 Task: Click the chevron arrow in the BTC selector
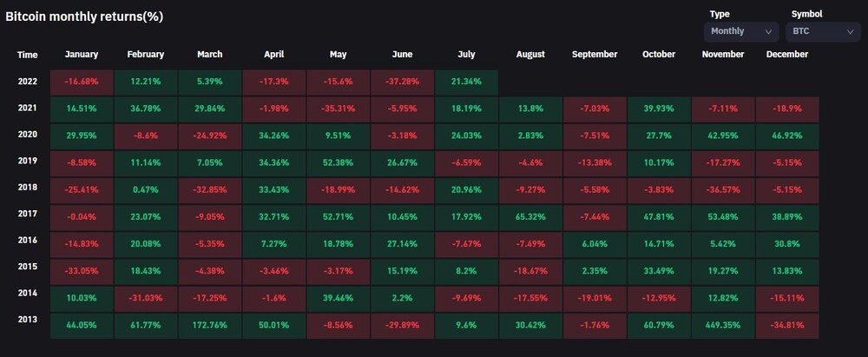click(x=850, y=32)
